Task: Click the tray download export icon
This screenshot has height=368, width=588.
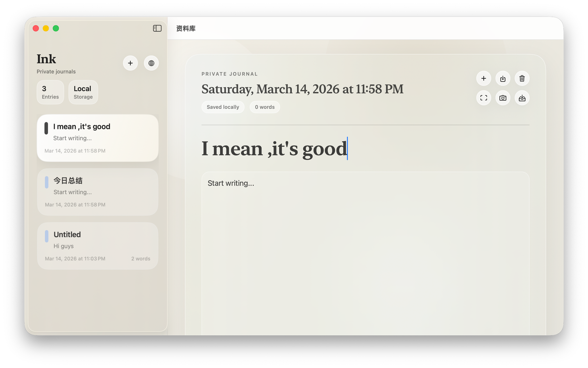Action: 522,98
